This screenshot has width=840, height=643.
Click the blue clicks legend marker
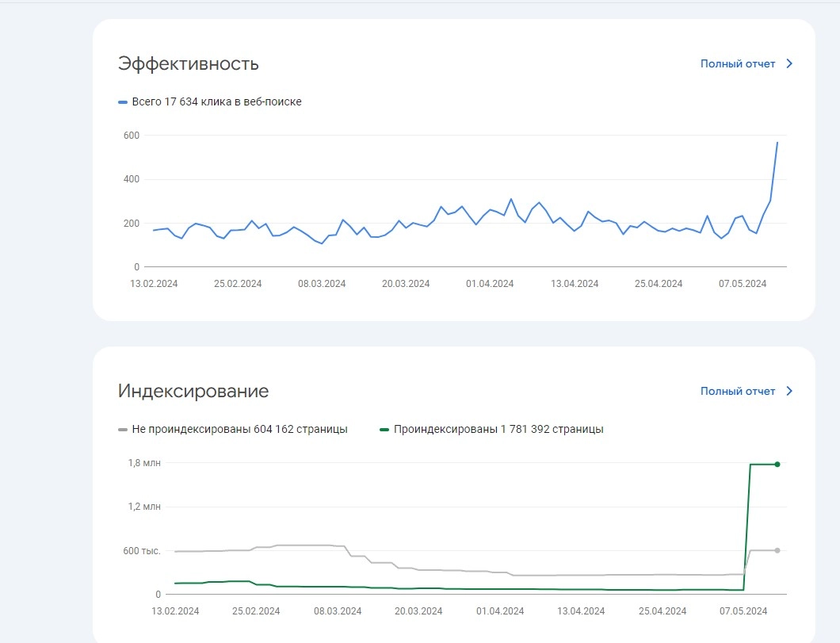pos(123,101)
